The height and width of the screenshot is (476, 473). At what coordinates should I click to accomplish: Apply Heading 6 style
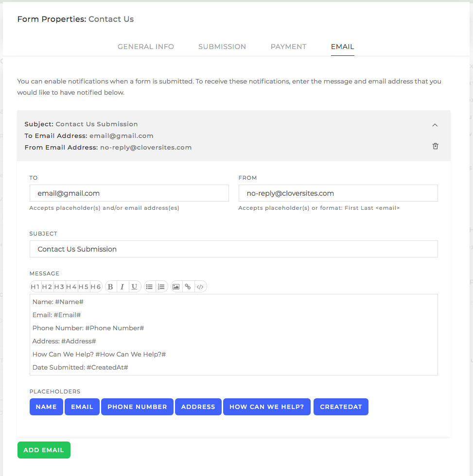pyautogui.click(x=95, y=286)
